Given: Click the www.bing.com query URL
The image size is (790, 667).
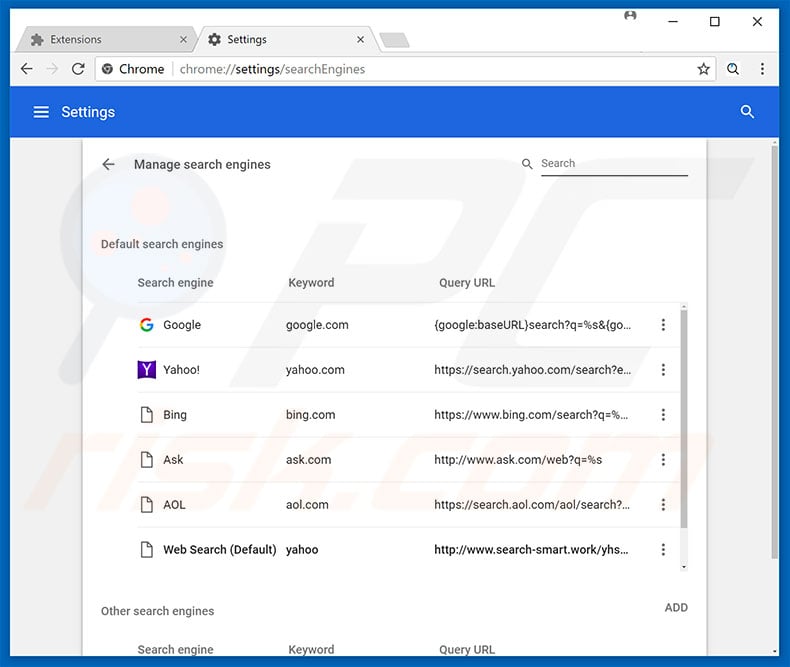Looking at the screenshot, I should [531, 415].
